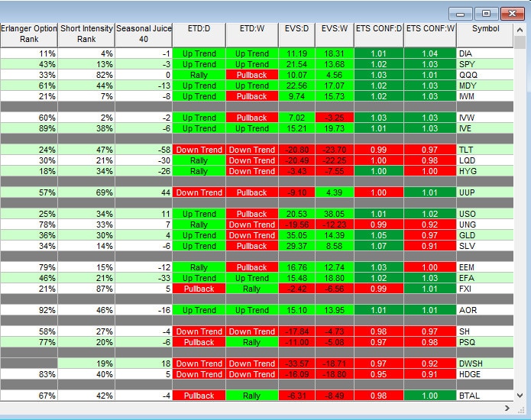Click GLD's 35.05 EVS:D value
Screen dimensions: 531x420
point(296,235)
